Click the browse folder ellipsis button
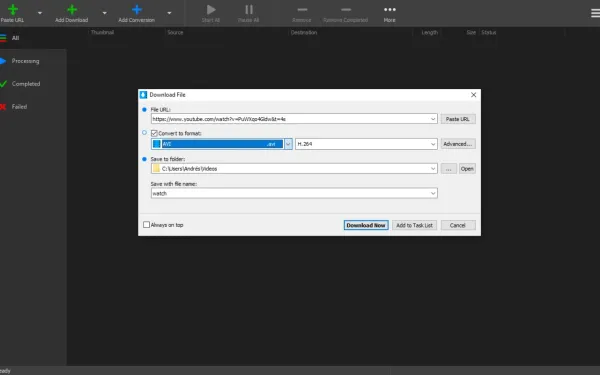The image size is (600, 375). [448, 169]
